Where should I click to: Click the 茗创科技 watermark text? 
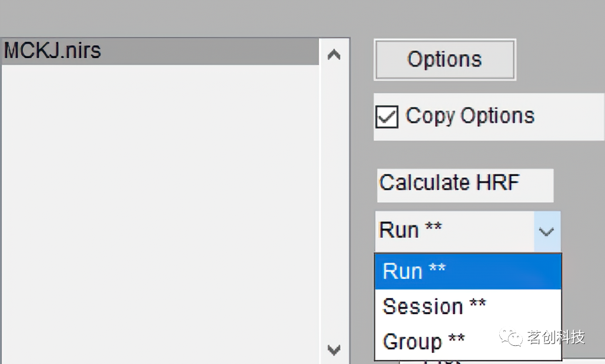pyautogui.click(x=555, y=338)
